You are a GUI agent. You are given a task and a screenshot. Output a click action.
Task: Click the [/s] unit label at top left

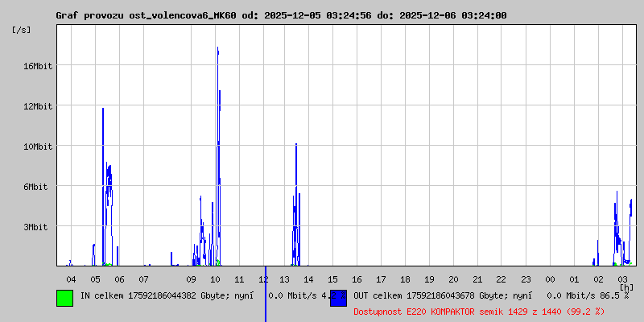pyautogui.click(x=22, y=30)
